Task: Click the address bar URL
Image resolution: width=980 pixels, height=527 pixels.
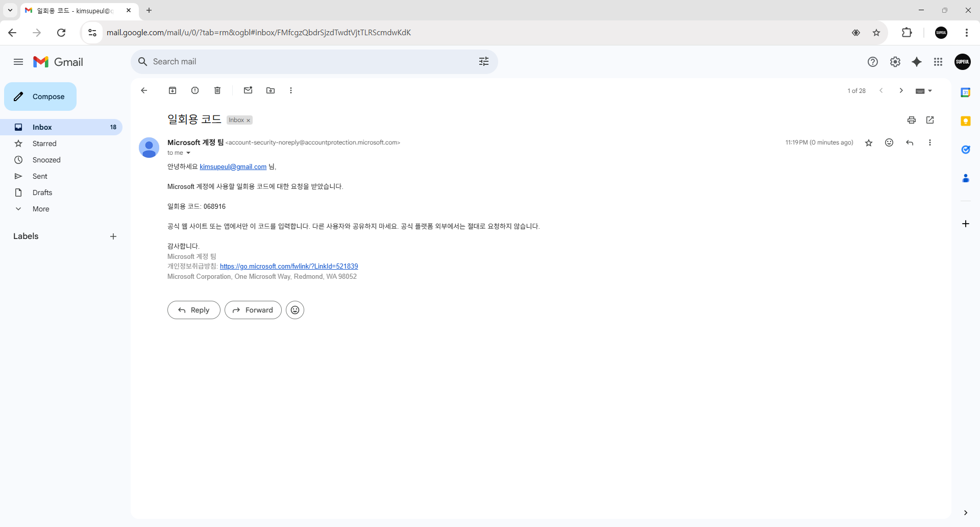Action: pos(259,33)
